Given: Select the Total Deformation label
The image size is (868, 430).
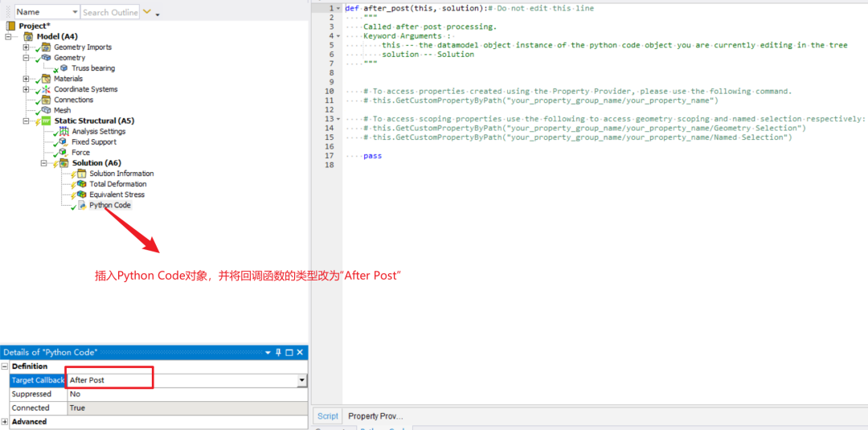Looking at the screenshot, I should coord(118,184).
